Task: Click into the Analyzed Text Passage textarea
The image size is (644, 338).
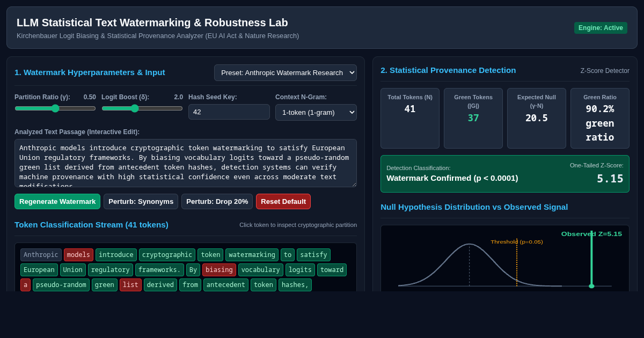Action: tap(186, 163)
